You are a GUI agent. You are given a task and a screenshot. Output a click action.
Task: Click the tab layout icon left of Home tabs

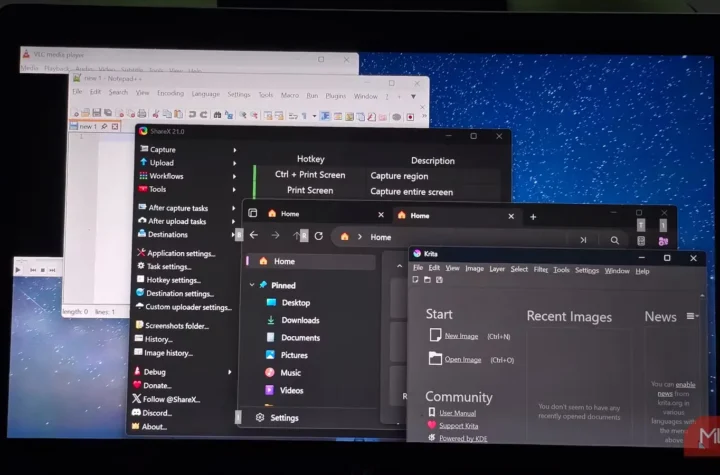253,213
